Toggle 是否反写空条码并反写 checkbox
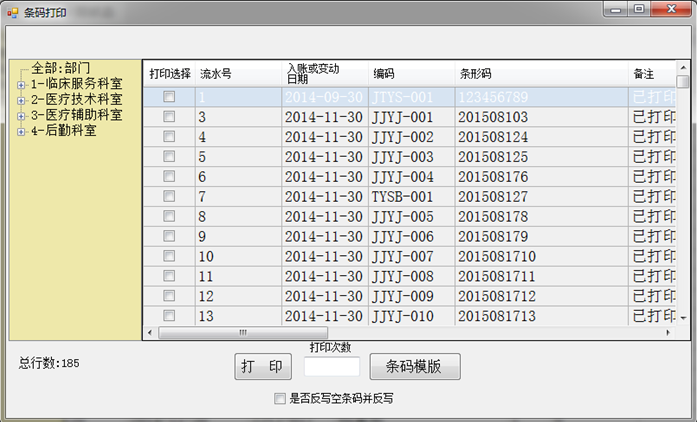Viewport: 697px width, 422px height. coord(280,398)
